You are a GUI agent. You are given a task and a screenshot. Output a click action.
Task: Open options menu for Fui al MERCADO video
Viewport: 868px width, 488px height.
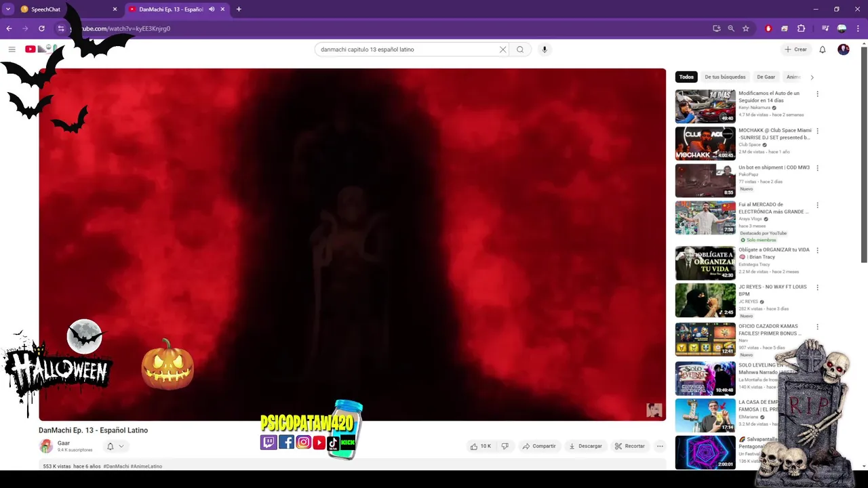point(817,205)
